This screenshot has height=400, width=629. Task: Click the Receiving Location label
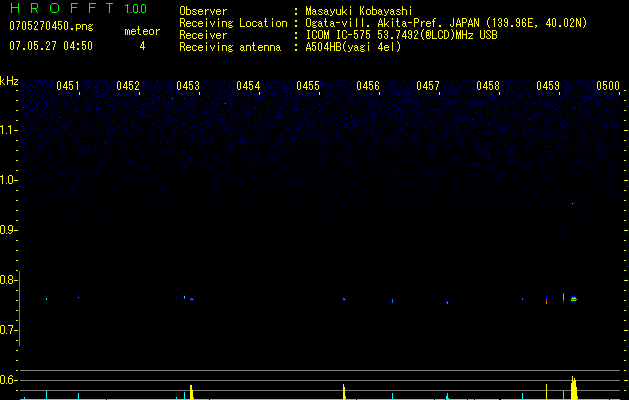point(233,23)
